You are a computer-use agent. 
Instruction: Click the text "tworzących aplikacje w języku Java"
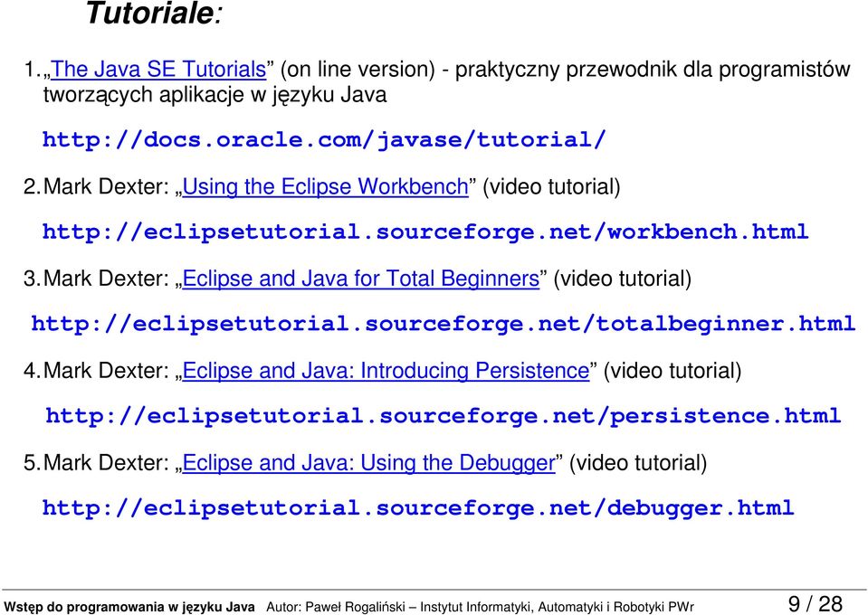point(215,95)
